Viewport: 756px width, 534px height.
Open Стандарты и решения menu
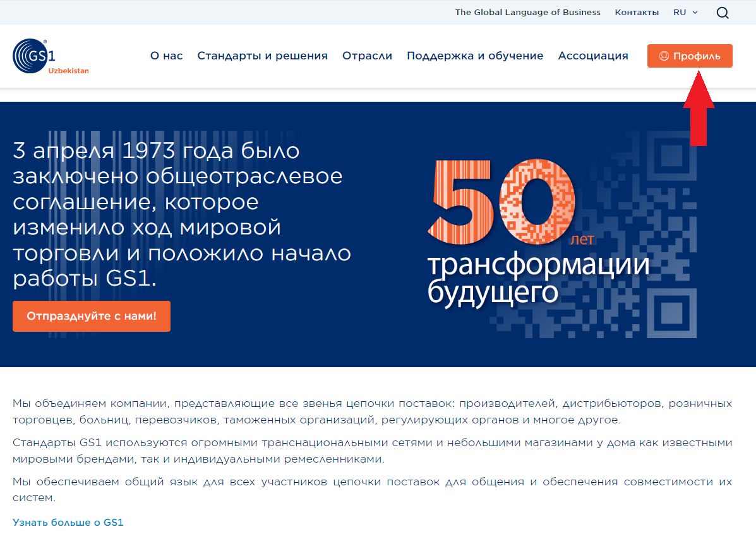[262, 56]
